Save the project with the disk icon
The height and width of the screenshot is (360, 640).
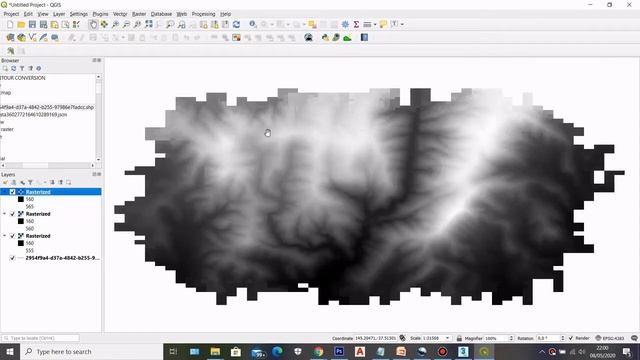[x=32, y=24]
